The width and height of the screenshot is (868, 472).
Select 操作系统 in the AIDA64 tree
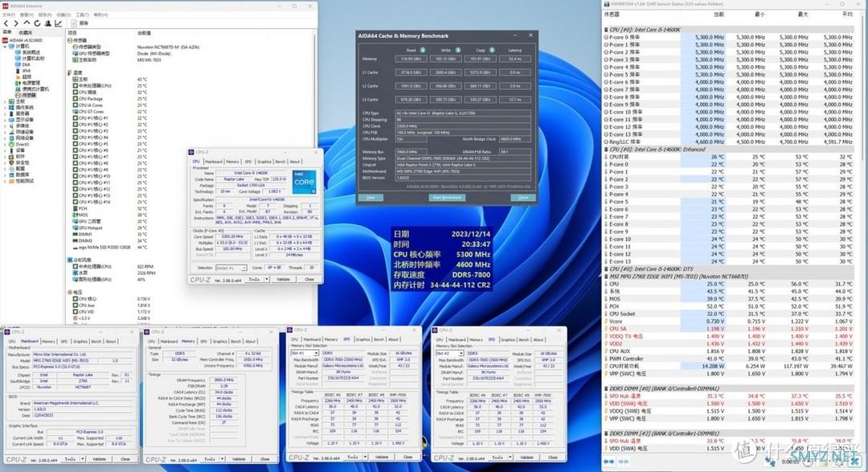coord(21,108)
